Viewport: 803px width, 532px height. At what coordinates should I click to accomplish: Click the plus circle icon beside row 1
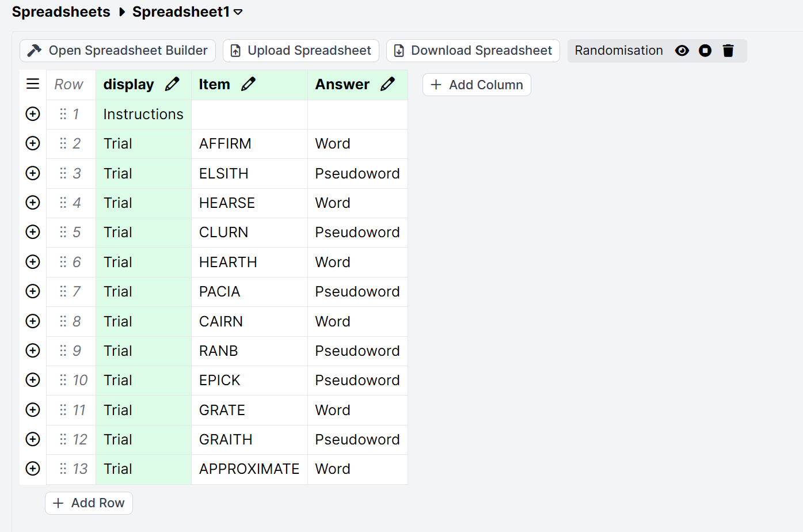[x=33, y=114]
